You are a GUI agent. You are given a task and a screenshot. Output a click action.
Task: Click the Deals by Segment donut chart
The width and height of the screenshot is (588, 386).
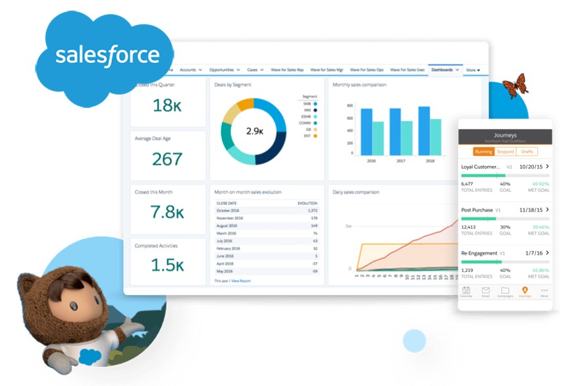point(254,130)
